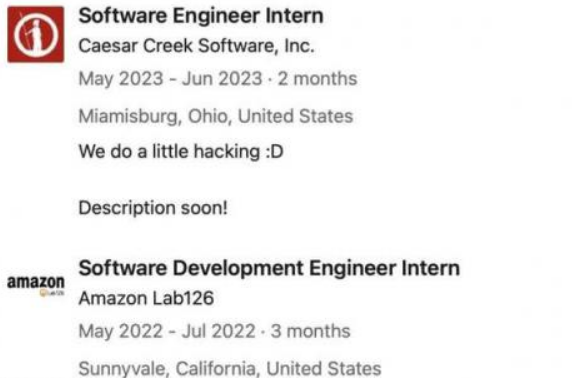Viewport: 575px width, 378px height.
Task: Open the Software Engineer Intern title
Action: pyautogui.click(x=201, y=16)
